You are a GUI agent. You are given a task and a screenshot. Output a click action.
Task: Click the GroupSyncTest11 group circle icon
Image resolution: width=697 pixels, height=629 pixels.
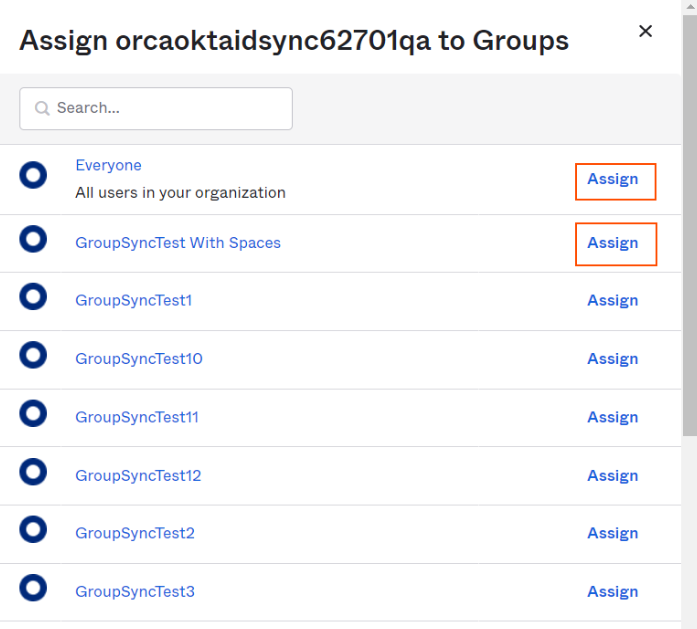click(33, 413)
